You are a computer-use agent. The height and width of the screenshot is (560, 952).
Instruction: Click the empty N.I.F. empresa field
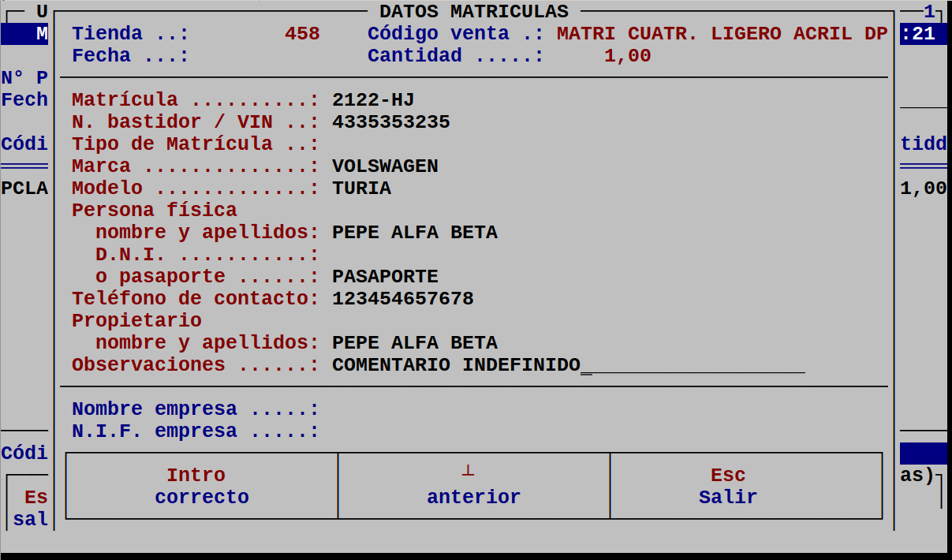355,431
